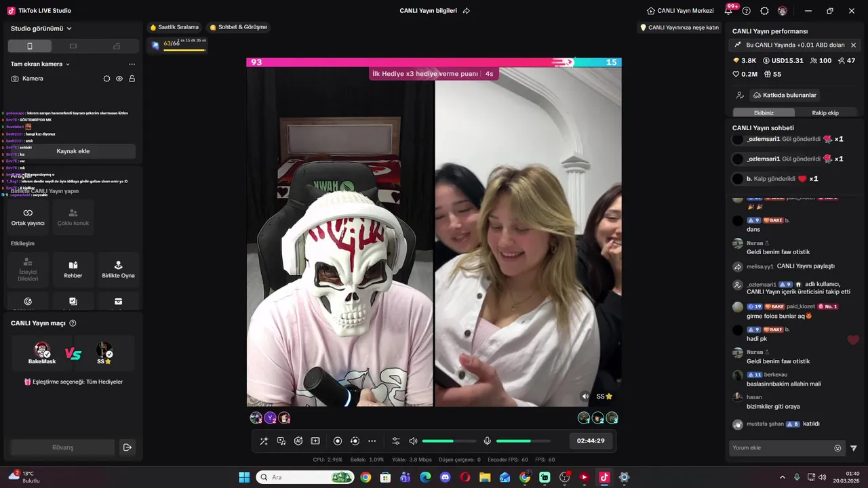Click the Kaynak ekle button

click(x=73, y=151)
